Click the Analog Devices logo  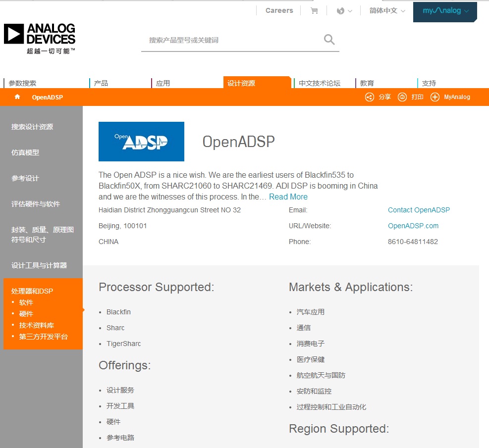pos(40,39)
